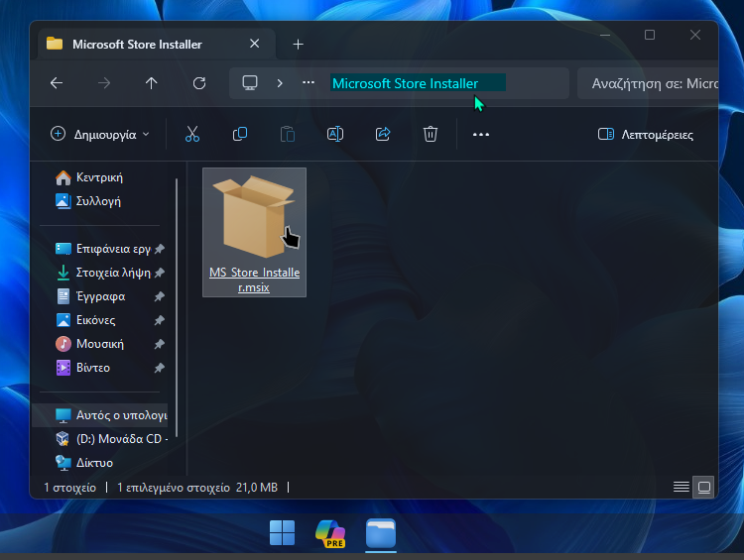This screenshot has height=560, width=744.
Task: Refresh the current folder view
Action: tap(199, 83)
